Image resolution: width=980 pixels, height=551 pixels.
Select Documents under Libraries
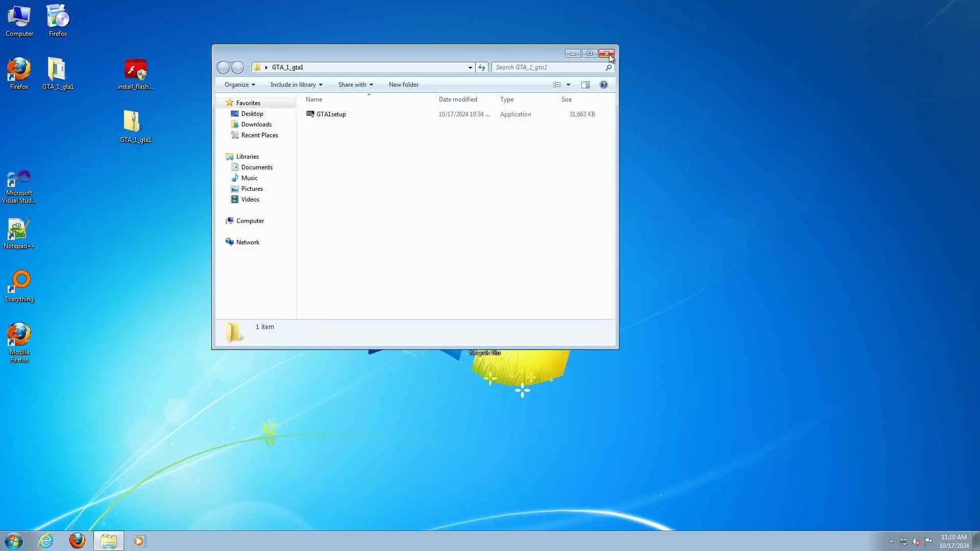257,167
